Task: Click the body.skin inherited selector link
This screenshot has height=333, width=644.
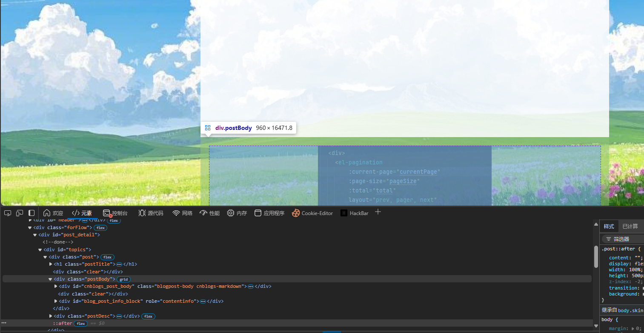Action: click(631, 310)
